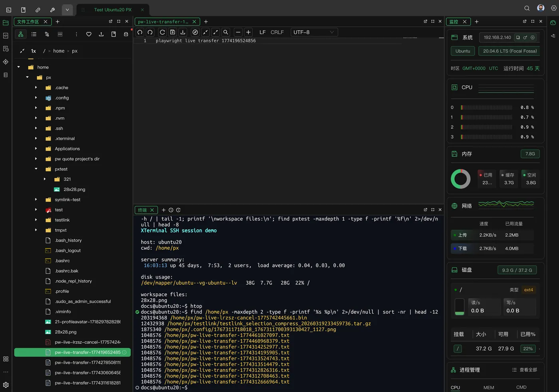Click the 1x zoom level in file path bar
Viewport: 559px width, 392px height.
34,51
